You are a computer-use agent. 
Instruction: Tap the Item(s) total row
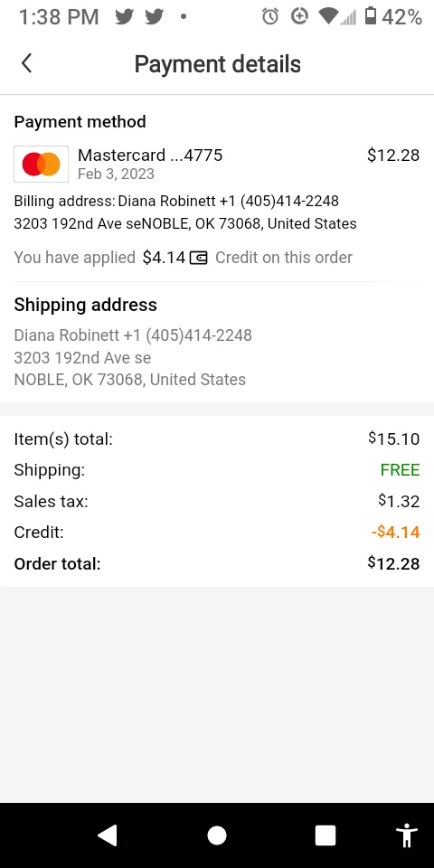click(x=216, y=439)
